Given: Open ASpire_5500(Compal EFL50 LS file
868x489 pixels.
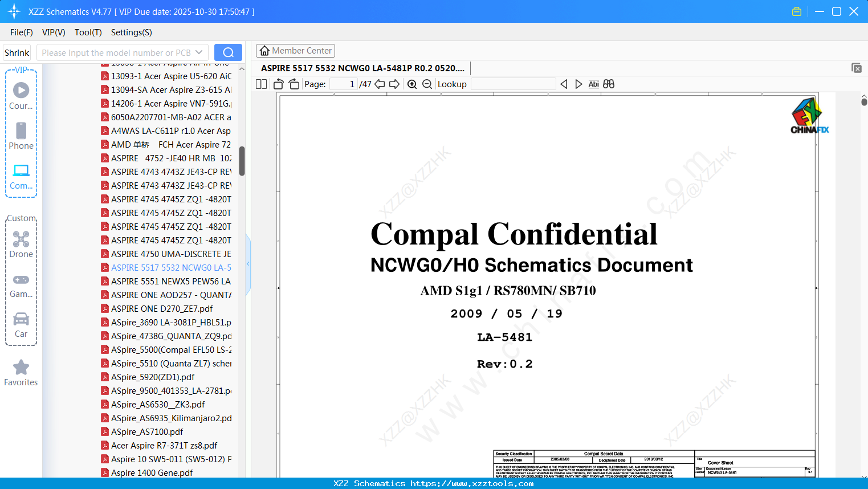Looking at the screenshot, I should [x=166, y=349].
